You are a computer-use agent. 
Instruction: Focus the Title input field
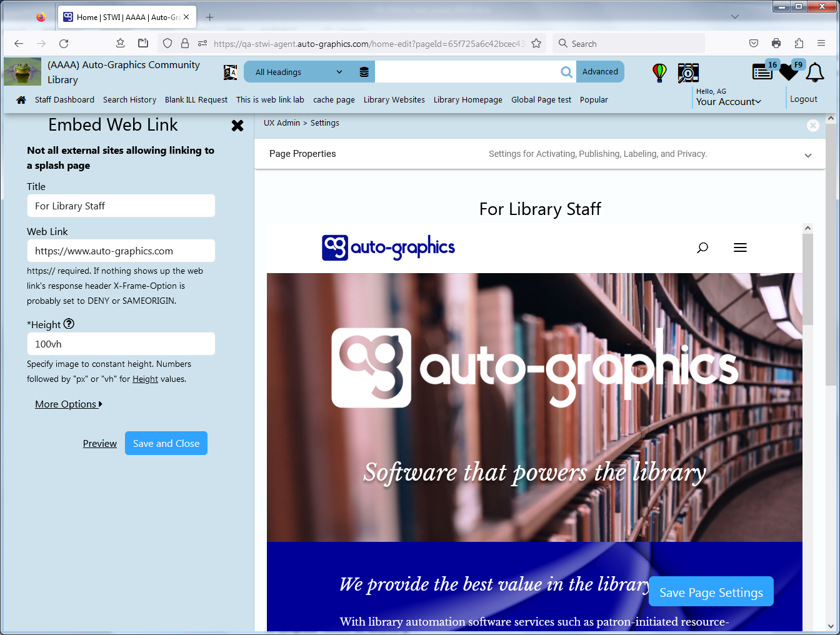[121, 206]
